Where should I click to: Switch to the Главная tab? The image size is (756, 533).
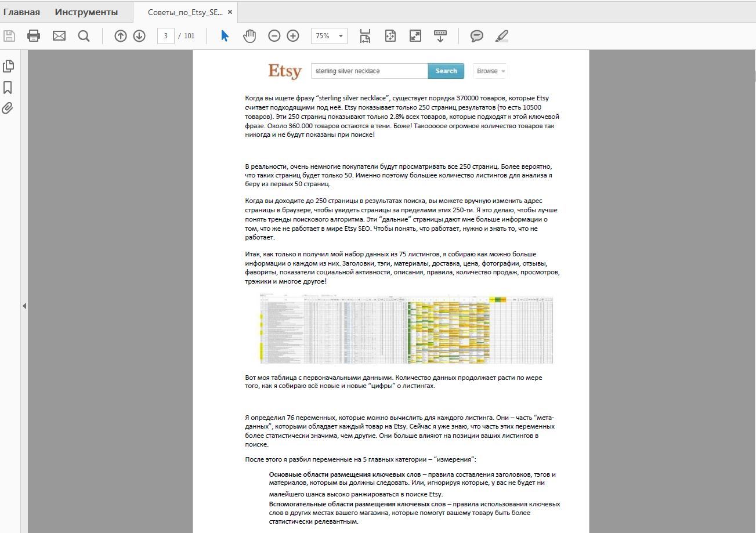click(x=21, y=12)
